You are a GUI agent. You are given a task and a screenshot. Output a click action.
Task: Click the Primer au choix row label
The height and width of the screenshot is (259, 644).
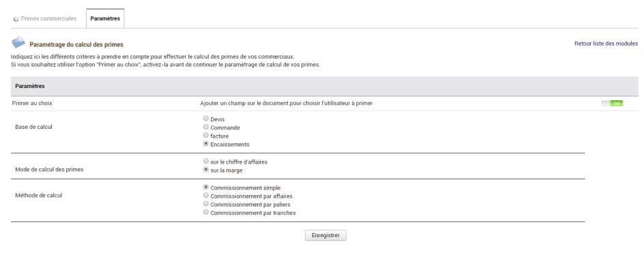pos(33,104)
